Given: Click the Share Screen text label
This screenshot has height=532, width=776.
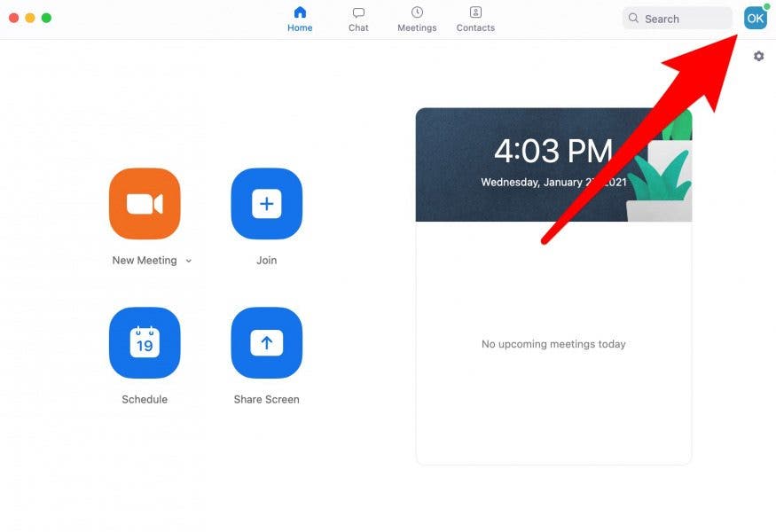Looking at the screenshot, I should [x=266, y=400].
